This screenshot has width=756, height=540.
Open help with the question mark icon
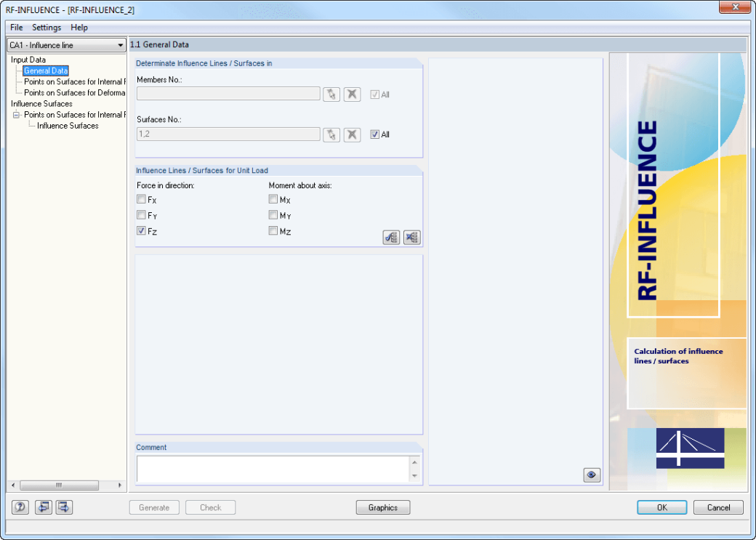pyautogui.click(x=20, y=507)
